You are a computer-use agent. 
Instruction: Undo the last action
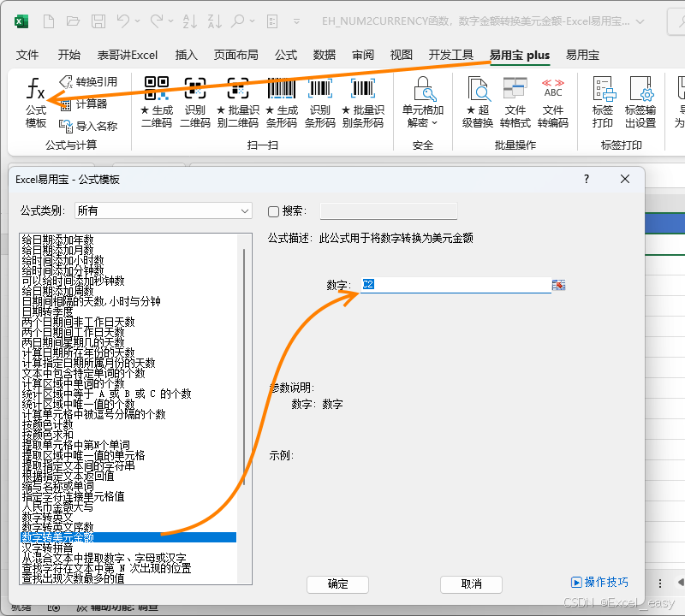[x=123, y=21]
